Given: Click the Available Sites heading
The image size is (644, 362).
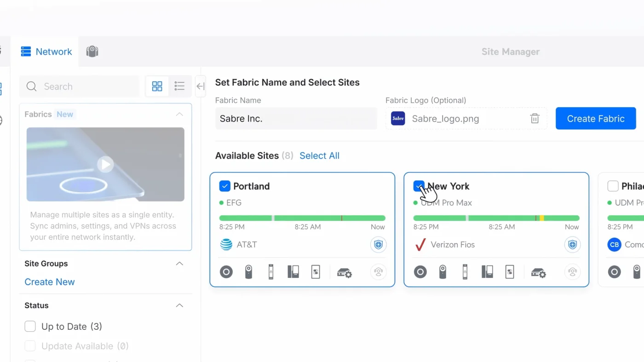Looking at the screenshot, I should click(247, 155).
